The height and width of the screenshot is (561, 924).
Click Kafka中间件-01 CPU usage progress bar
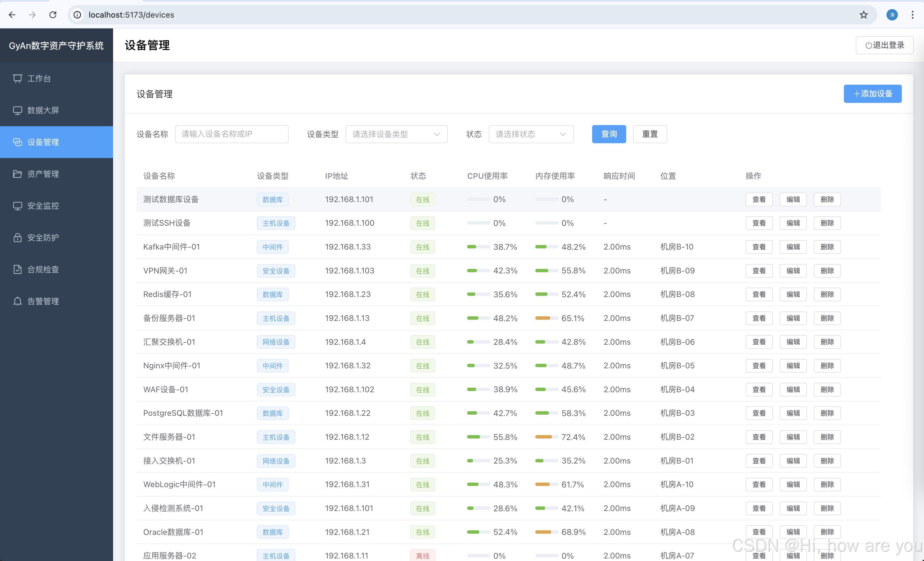click(x=478, y=247)
